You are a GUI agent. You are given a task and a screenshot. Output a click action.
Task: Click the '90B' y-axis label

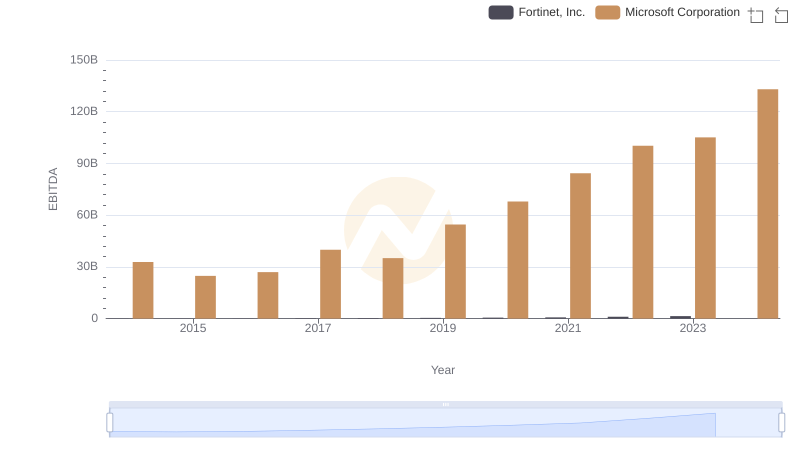pos(87,163)
